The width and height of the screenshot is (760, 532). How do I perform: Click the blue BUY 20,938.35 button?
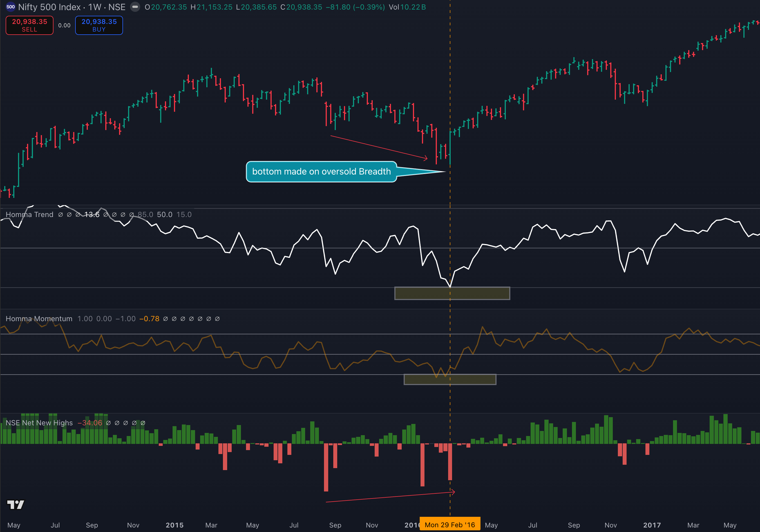coord(99,25)
